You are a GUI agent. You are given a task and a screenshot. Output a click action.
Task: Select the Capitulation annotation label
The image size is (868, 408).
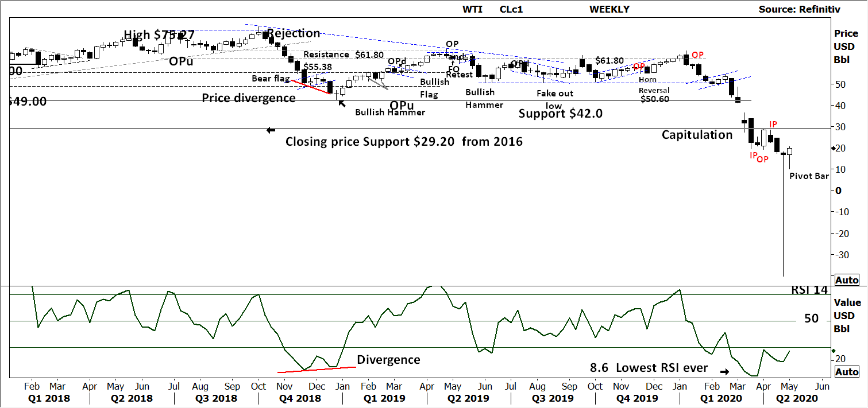(697, 134)
